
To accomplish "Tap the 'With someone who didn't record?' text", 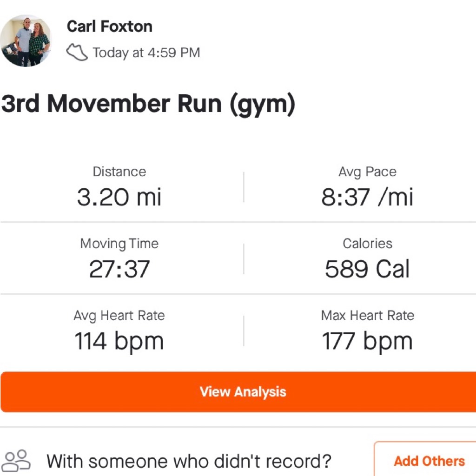I will 189,461.
